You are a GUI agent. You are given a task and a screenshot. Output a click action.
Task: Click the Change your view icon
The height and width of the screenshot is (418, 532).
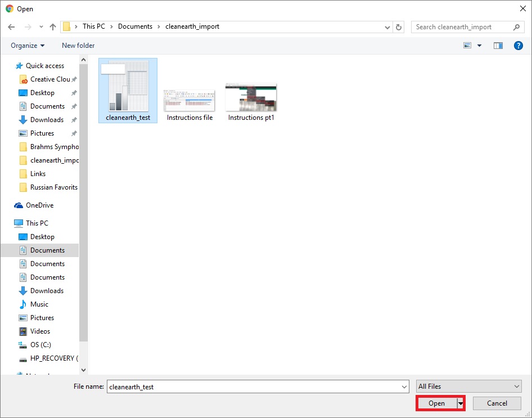pyautogui.click(x=467, y=46)
